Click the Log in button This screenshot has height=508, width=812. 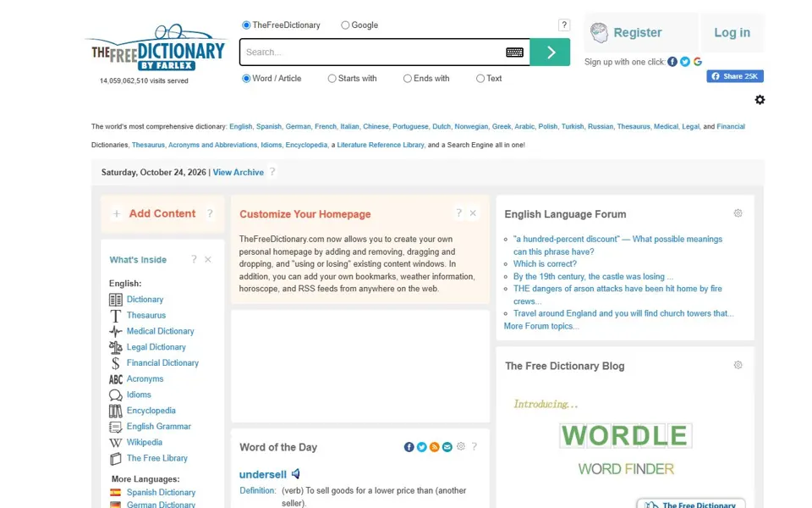point(732,33)
